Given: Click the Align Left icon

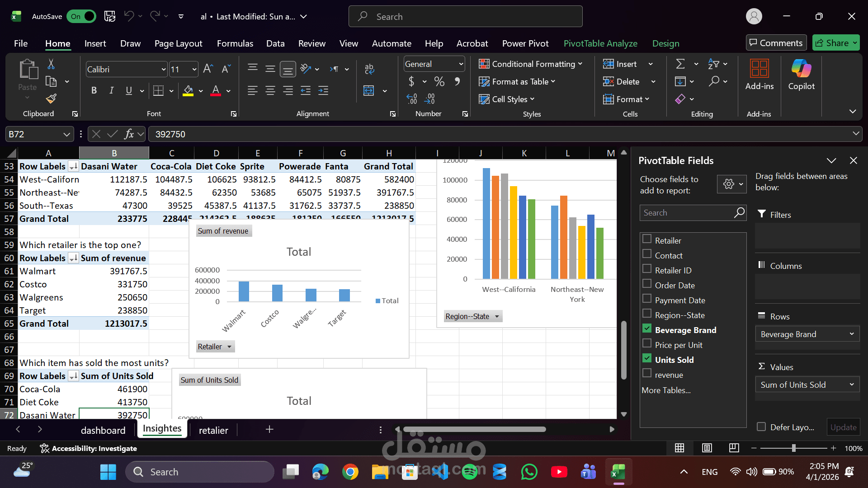Looking at the screenshot, I should coord(253,90).
